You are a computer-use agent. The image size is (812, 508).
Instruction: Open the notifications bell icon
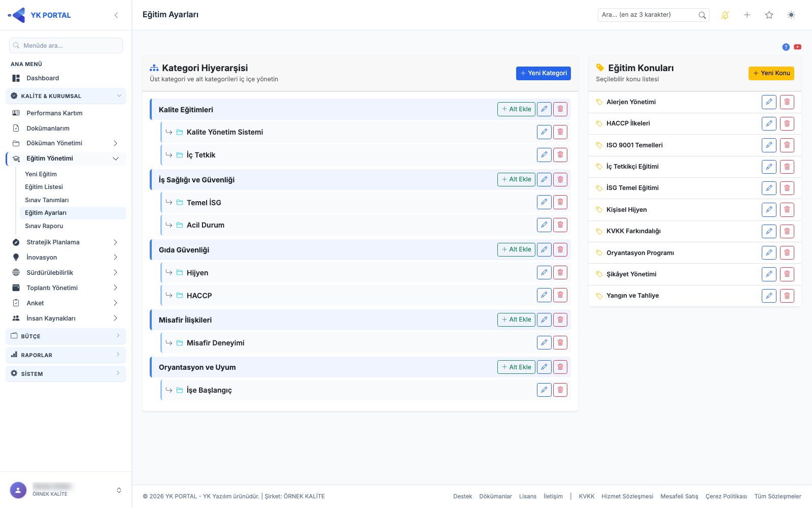click(725, 15)
